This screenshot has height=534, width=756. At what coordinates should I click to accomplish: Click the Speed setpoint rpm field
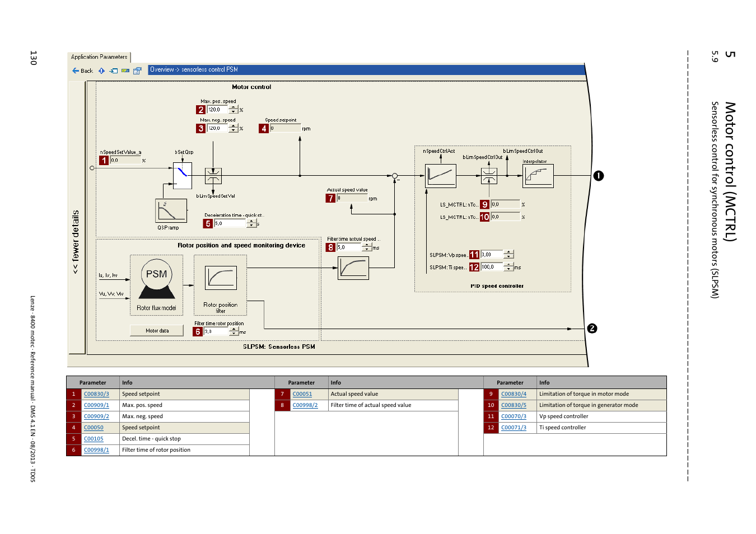[x=285, y=128]
